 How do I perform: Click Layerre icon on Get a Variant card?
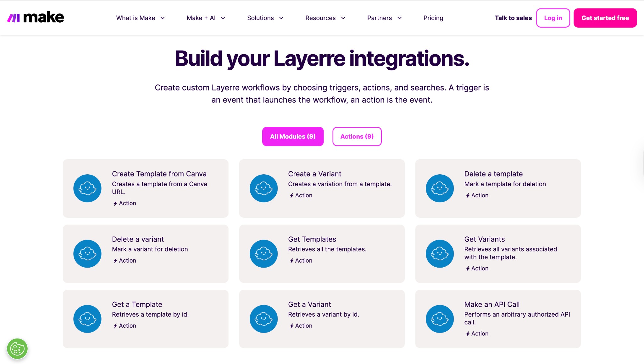pos(264,319)
